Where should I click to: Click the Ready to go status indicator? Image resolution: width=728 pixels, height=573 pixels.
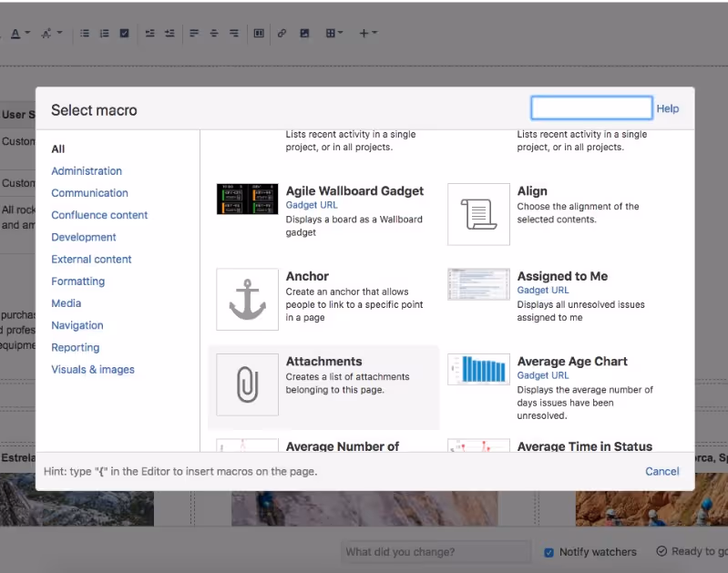692,551
